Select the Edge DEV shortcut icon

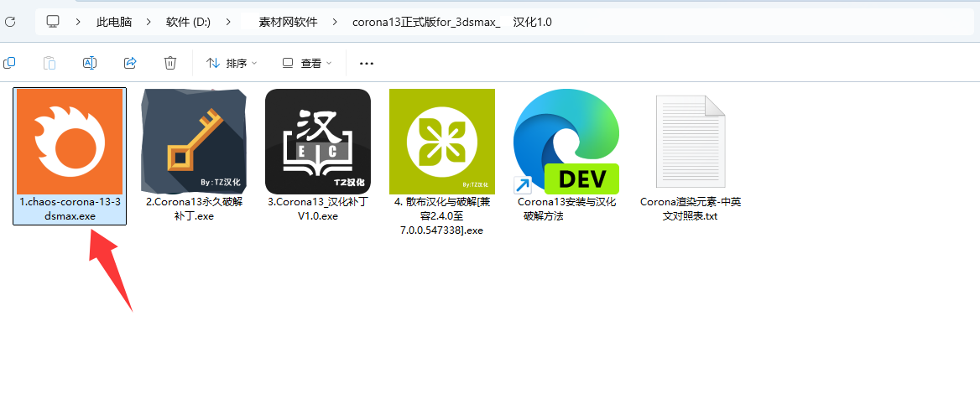click(x=566, y=142)
